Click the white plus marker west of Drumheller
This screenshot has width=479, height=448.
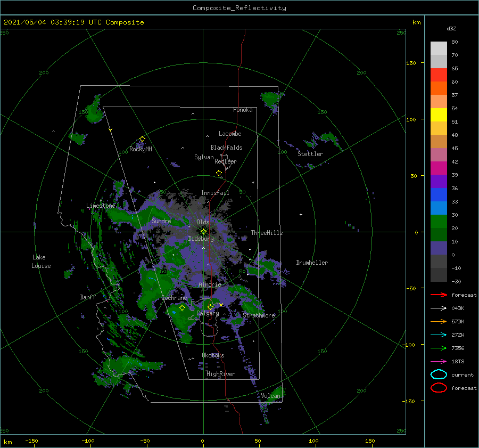301,214
